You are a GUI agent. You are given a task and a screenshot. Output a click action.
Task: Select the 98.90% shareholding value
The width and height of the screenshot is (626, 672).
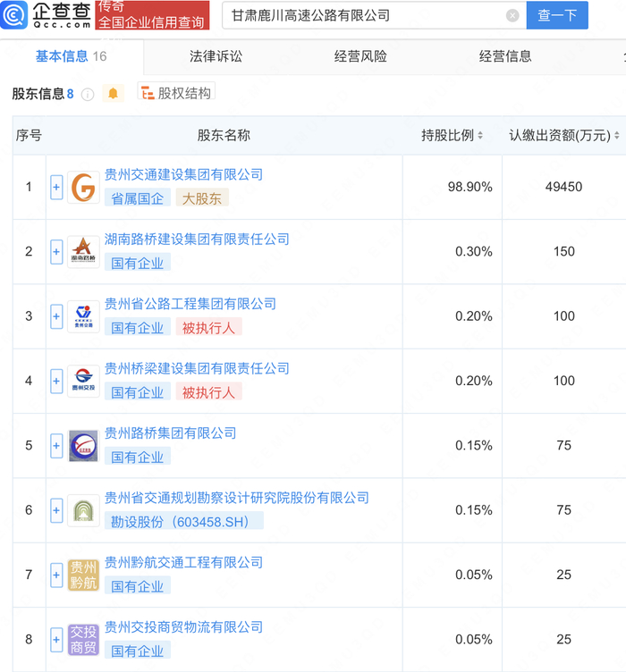469,187
